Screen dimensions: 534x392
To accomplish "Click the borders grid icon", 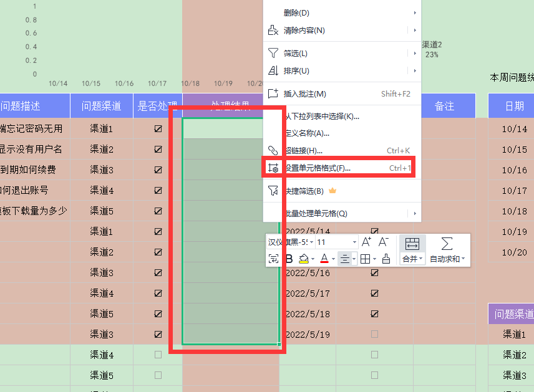I will point(365,259).
